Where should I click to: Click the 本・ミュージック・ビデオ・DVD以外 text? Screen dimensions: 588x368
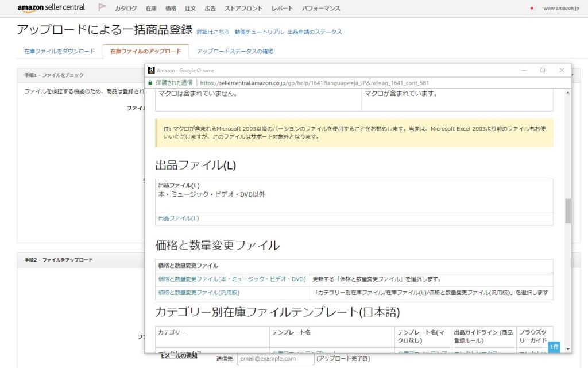(211, 194)
